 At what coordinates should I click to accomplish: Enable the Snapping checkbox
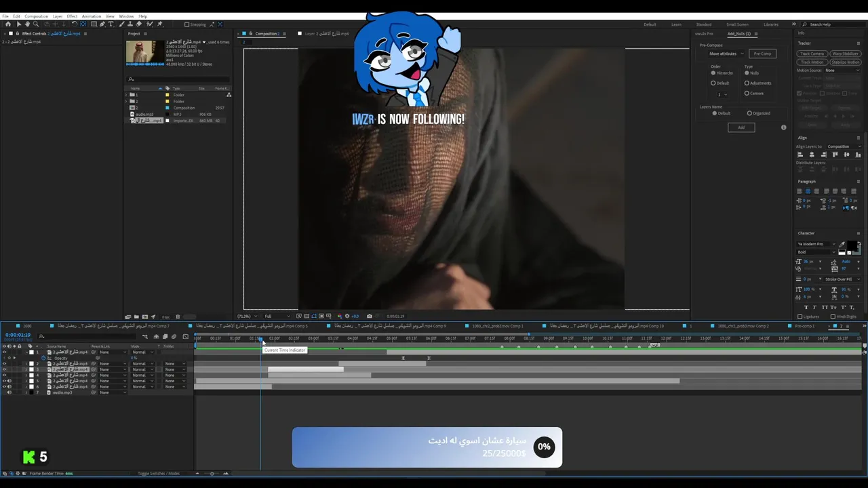click(x=186, y=24)
